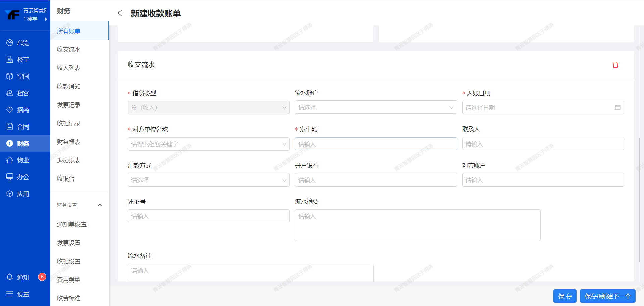This screenshot has height=306, width=644.
Task: Open the 通知 bell in sidebar
Action: point(10,277)
